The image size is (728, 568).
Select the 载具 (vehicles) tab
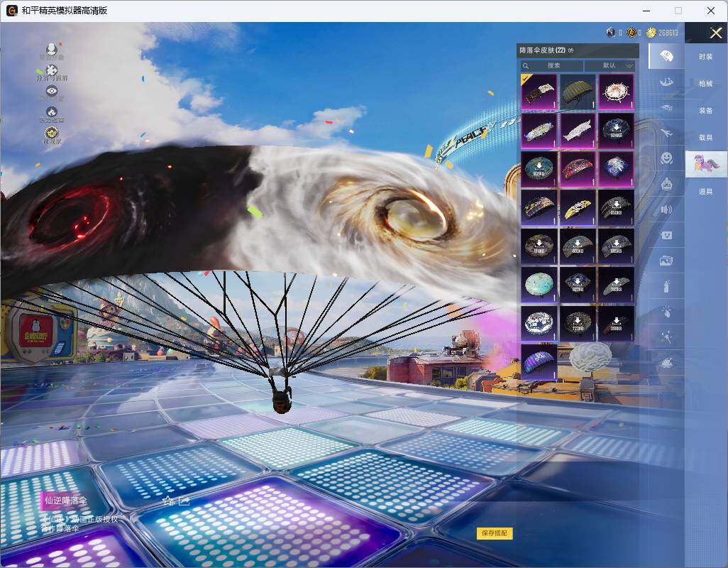tap(706, 138)
